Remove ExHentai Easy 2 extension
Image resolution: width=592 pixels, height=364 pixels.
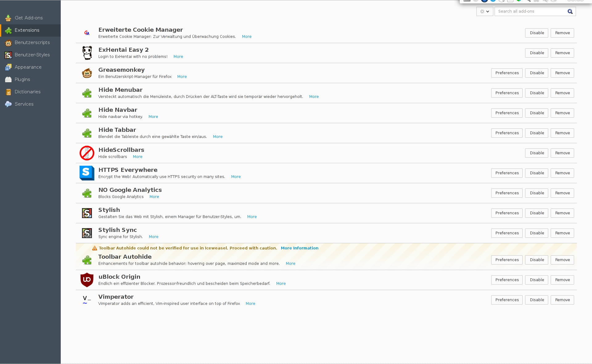(x=562, y=53)
